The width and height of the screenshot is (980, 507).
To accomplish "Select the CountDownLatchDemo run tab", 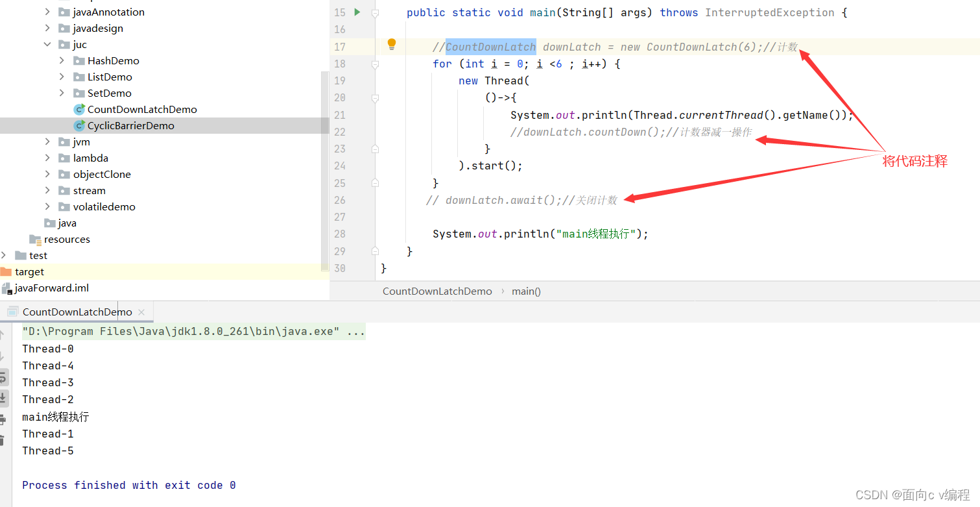I will (77, 312).
